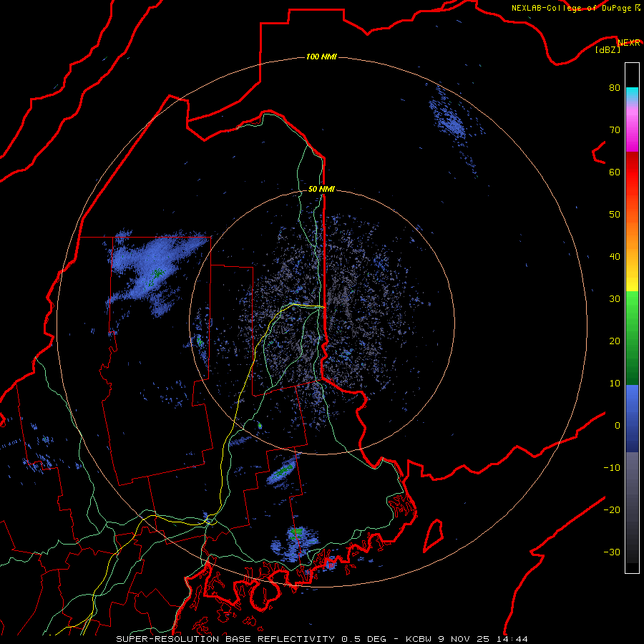
Task: Click the green band of the reflectivity scale
Action: tap(632, 338)
